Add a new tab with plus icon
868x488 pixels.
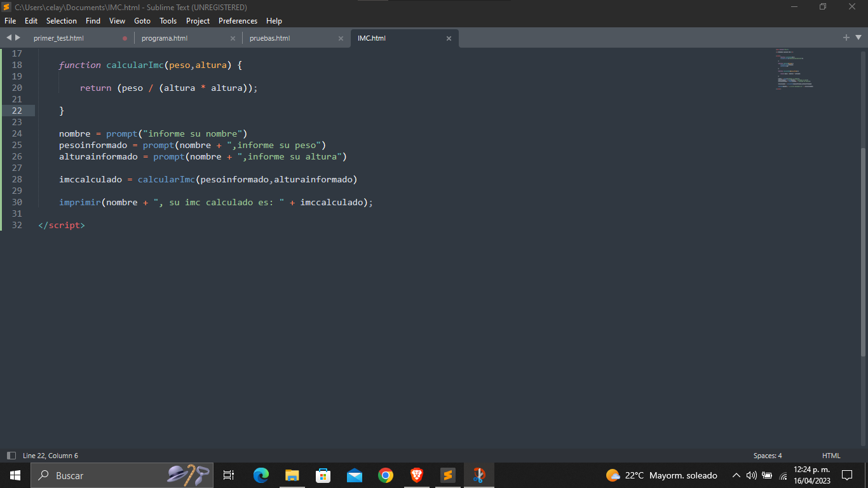pyautogui.click(x=846, y=37)
